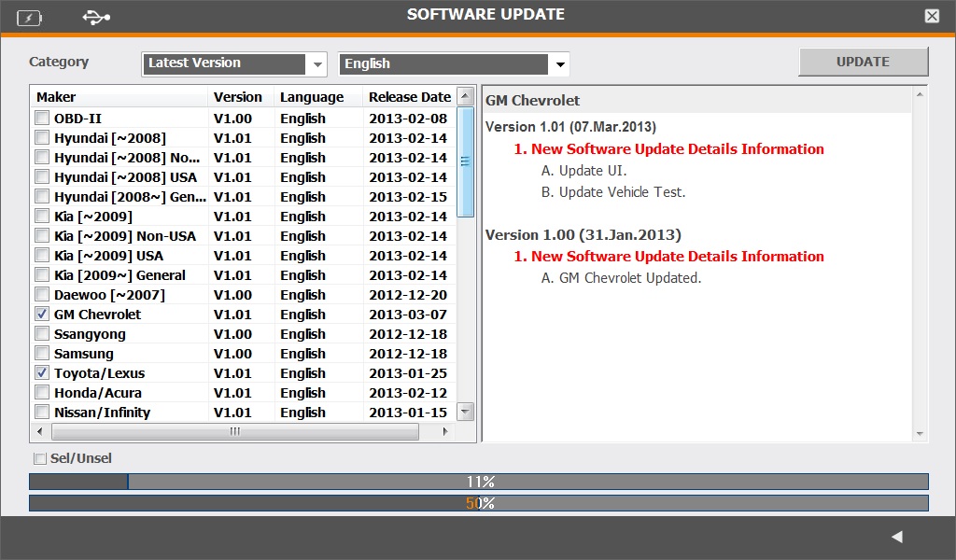Viewport: 956px width, 560px height.
Task: Sort by Maker column header
Action: [x=119, y=97]
